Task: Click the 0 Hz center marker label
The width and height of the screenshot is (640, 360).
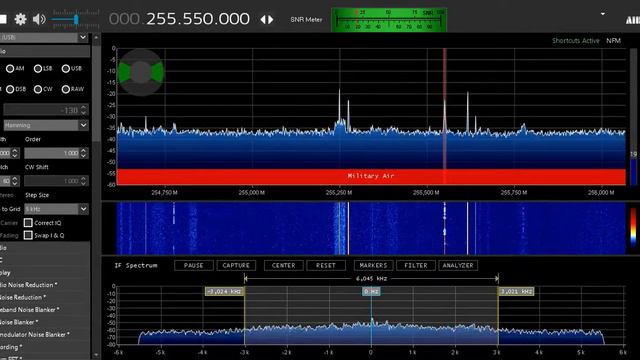Action: 371,291
